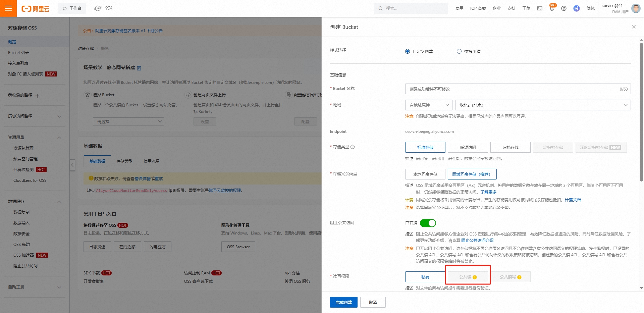Open the 请选择 Bucket dropdown
This screenshot has width=644, height=313.
click(128, 121)
